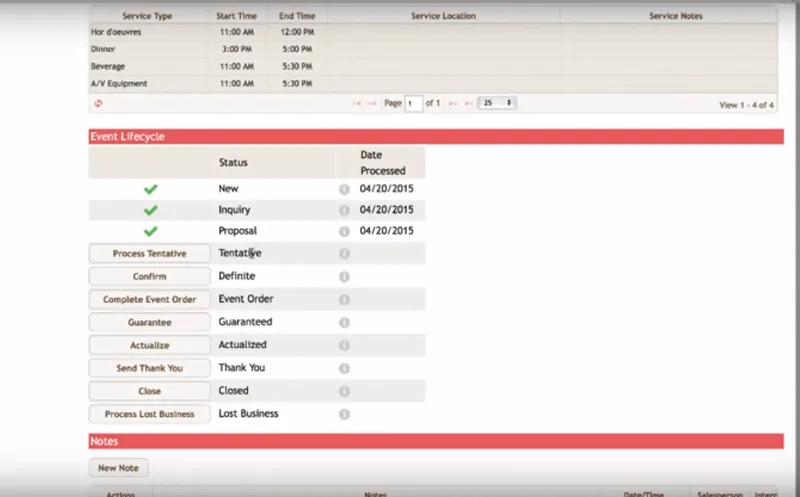Click the red refresh icon under services grid
Screen dimensions: 800x497
98,103
